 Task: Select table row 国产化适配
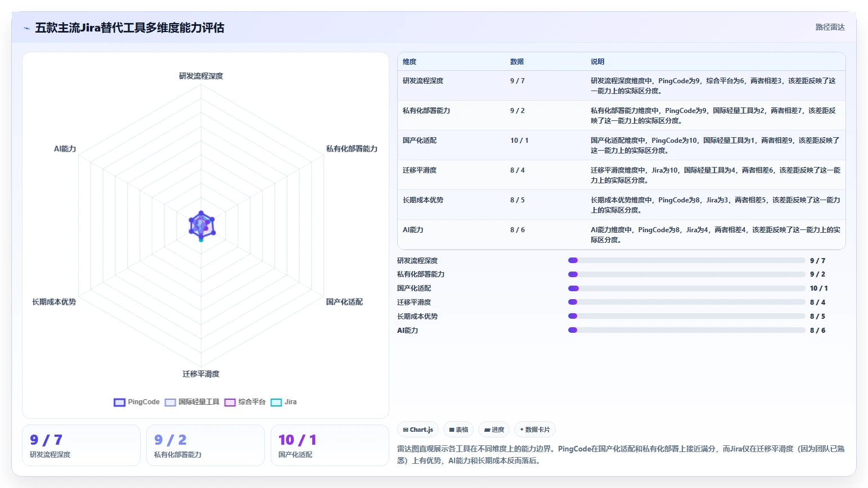tap(621, 145)
